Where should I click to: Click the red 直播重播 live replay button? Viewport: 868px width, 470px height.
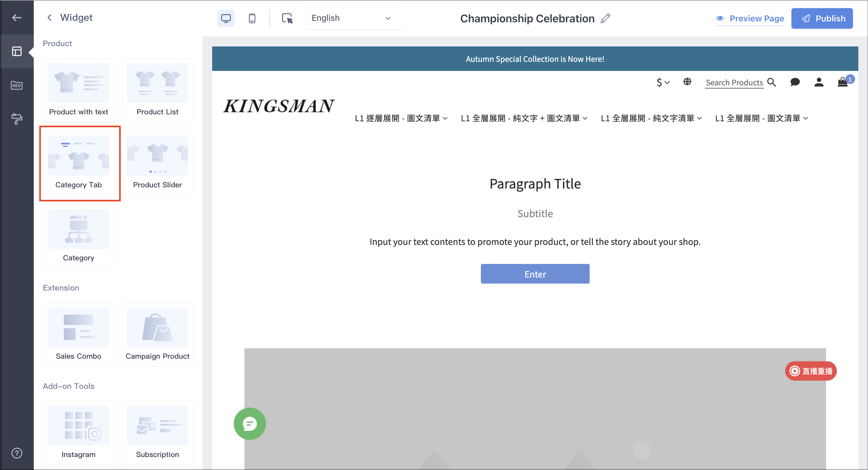811,371
